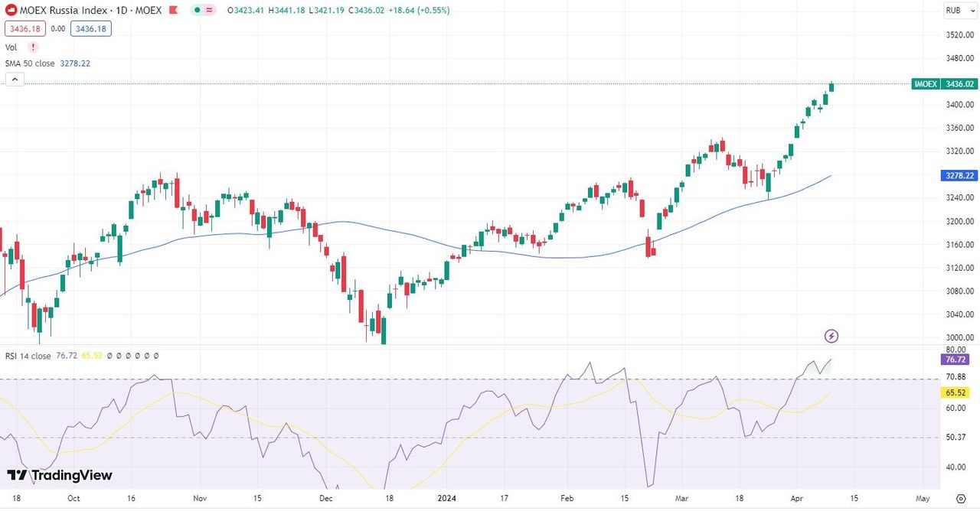This screenshot has width=980, height=511.
Task: Open chart settings gear in bottom corner
Action: [x=962, y=498]
